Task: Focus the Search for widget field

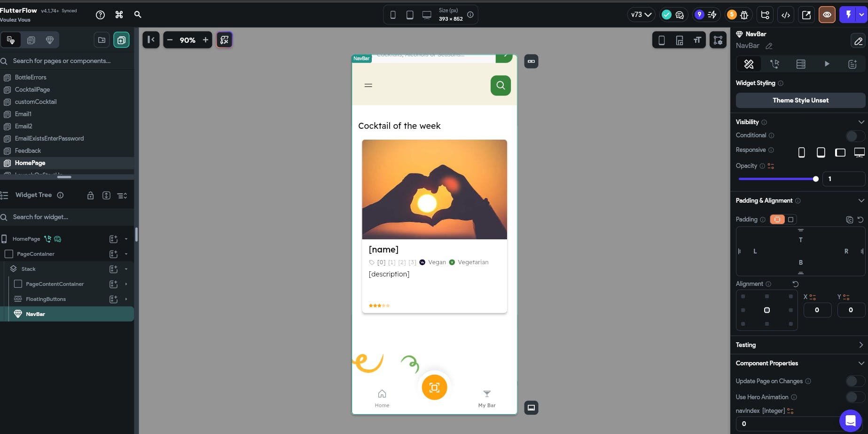Action: tap(67, 217)
